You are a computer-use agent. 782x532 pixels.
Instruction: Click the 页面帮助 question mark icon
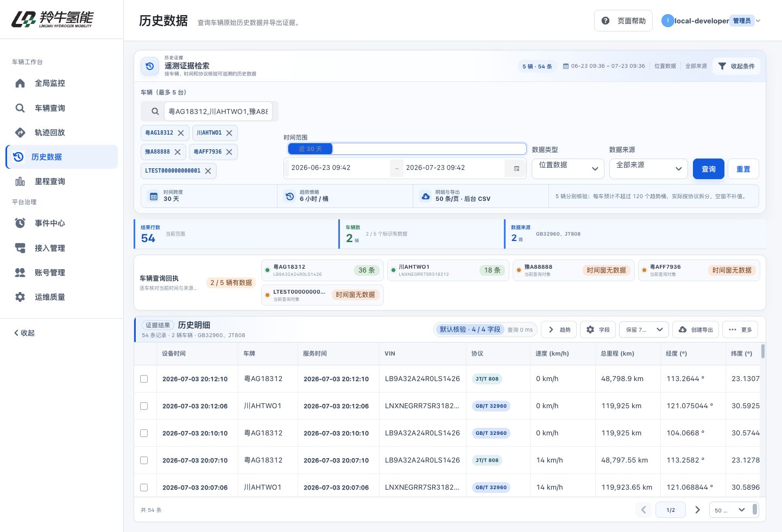pos(606,21)
